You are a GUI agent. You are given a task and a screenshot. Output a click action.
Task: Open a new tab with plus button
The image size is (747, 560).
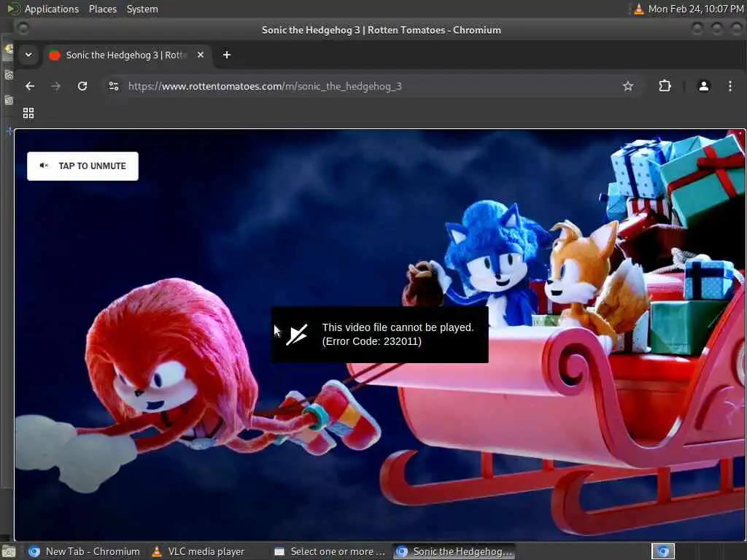(x=227, y=55)
